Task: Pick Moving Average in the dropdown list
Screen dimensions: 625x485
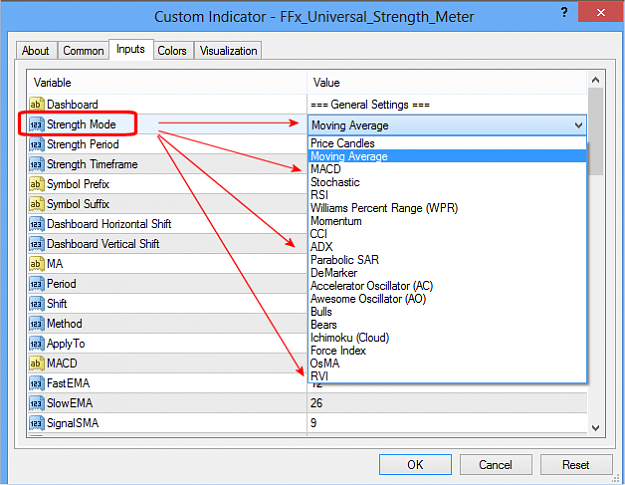Action: coord(447,156)
